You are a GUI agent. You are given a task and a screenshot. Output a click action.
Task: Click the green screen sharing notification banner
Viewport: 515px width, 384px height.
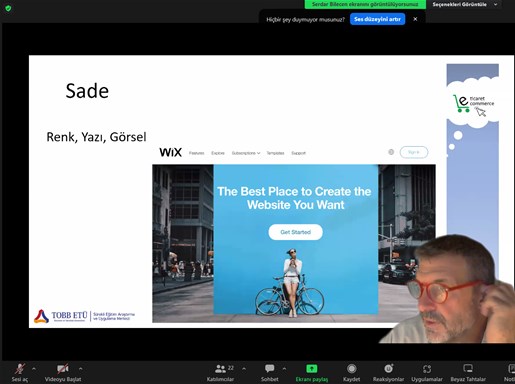[x=365, y=4]
